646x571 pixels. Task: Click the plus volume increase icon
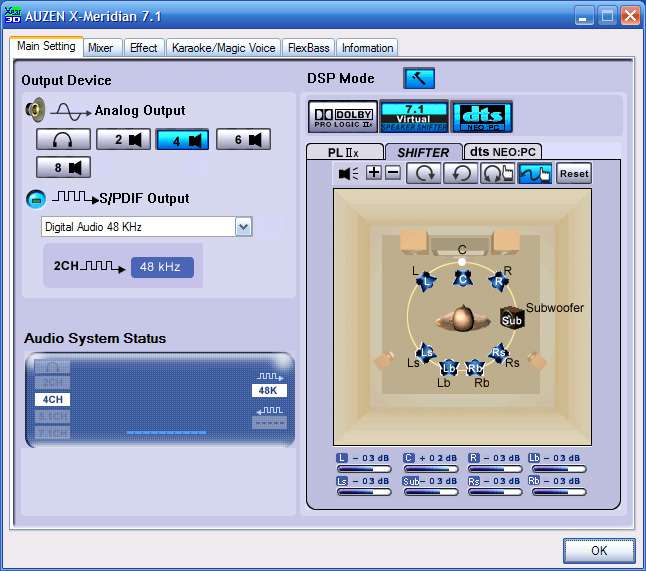point(374,172)
